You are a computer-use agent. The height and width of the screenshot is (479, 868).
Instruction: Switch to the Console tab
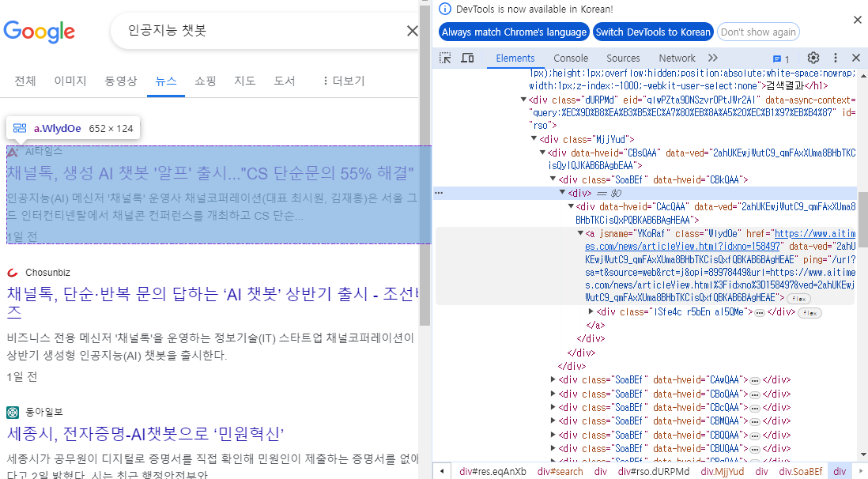(x=571, y=58)
